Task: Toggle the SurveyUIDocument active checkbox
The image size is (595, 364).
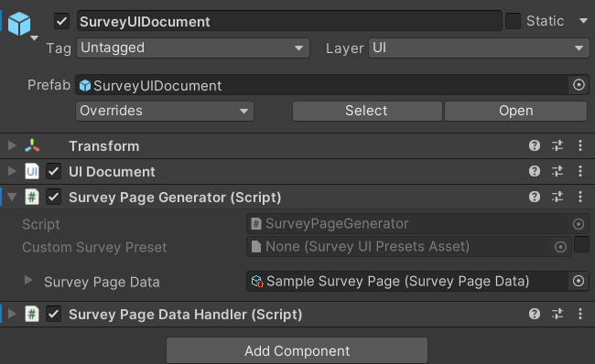Action: [x=61, y=21]
